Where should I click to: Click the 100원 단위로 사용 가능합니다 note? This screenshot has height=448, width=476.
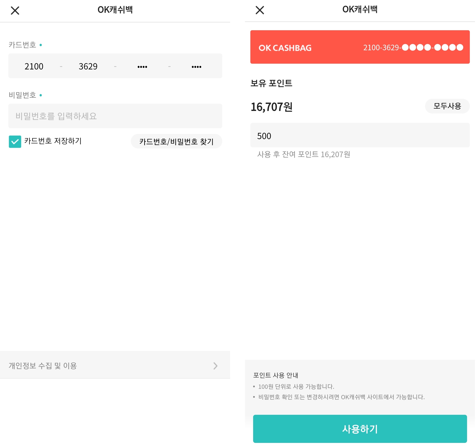(297, 387)
